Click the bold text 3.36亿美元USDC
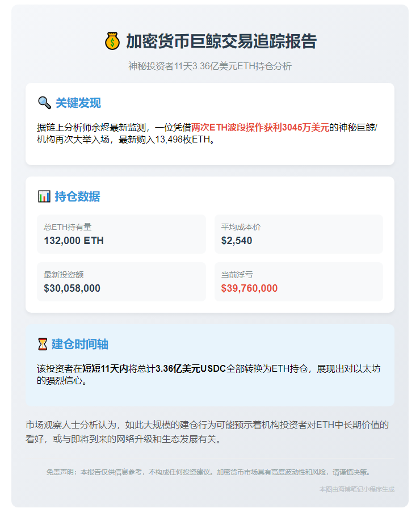Viewport: 420px width, 525px height. pyautogui.click(x=191, y=369)
